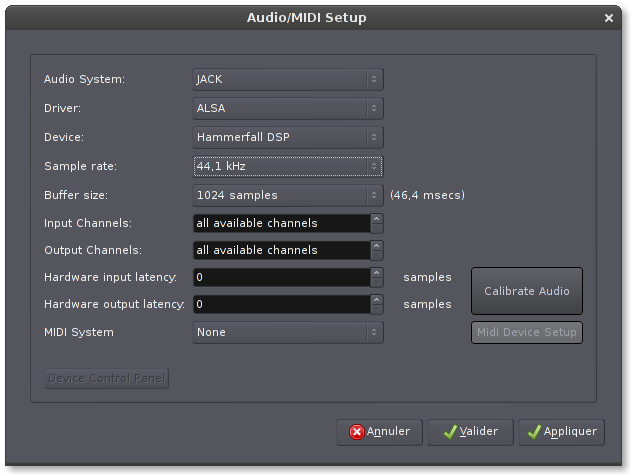Open the Audio System dropdown

coord(288,79)
